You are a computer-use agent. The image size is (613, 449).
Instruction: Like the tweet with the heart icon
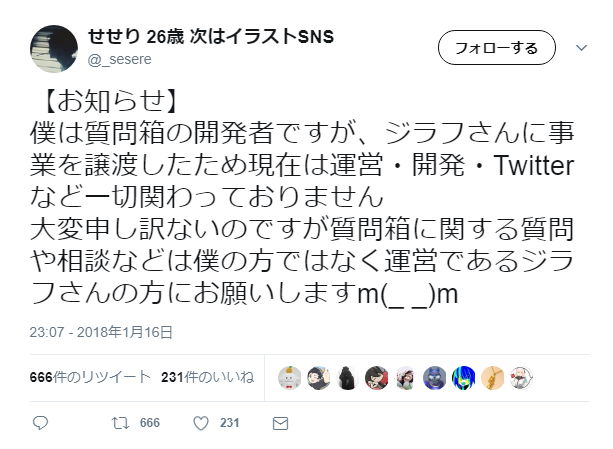(x=201, y=423)
